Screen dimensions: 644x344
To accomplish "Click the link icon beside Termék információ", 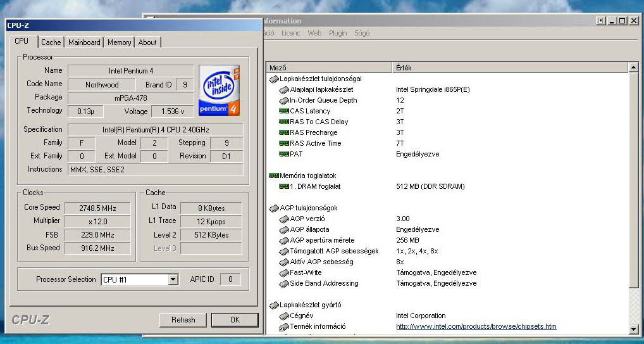I will (x=284, y=327).
